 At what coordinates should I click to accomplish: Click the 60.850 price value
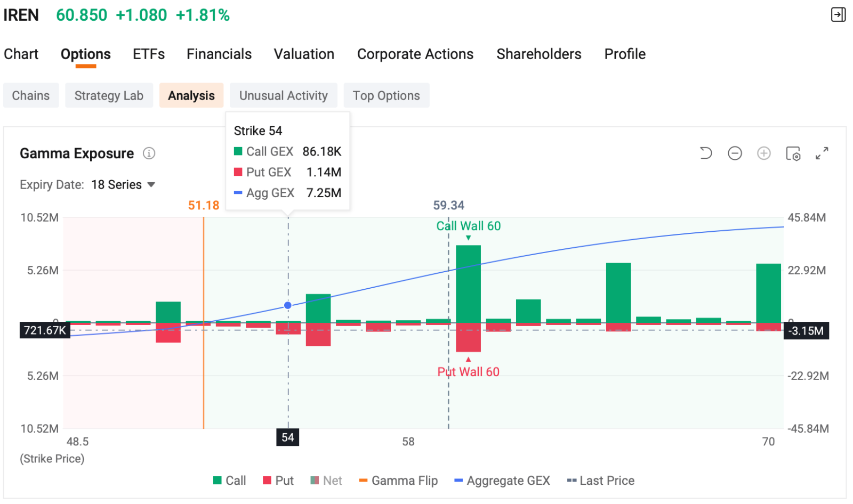click(x=82, y=15)
